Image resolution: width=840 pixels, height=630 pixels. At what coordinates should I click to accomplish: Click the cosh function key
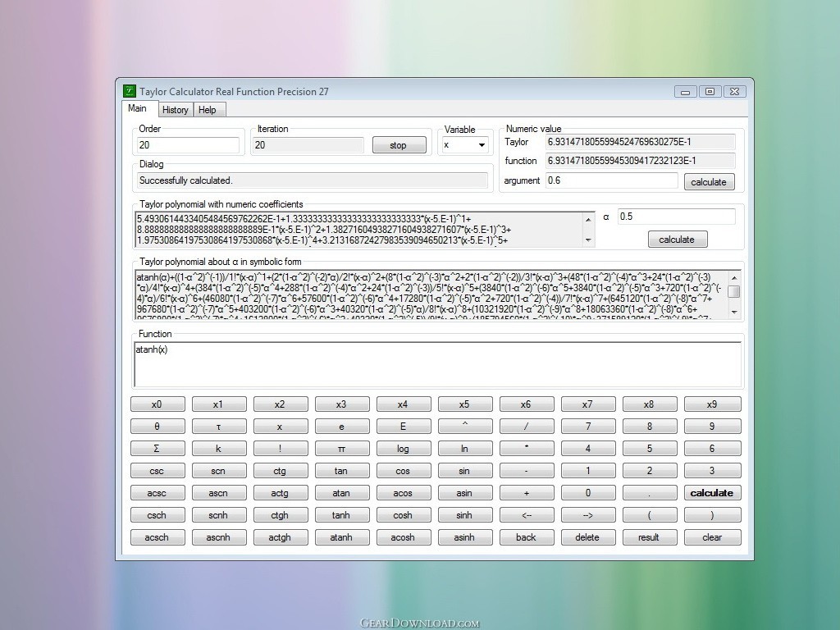(404, 515)
